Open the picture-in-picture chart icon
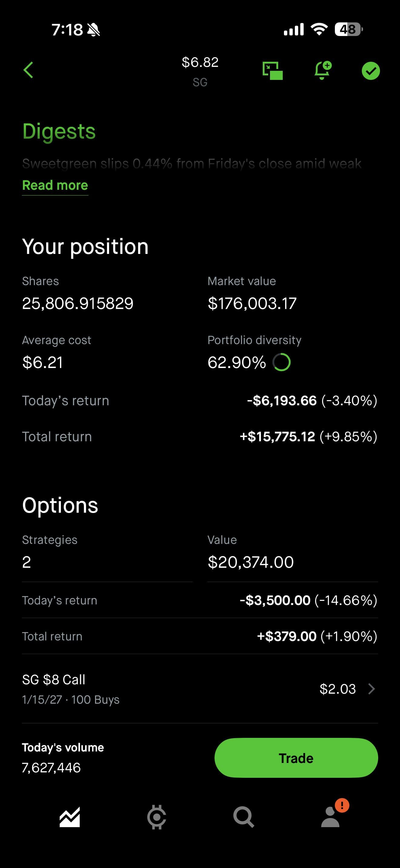 coord(272,71)
